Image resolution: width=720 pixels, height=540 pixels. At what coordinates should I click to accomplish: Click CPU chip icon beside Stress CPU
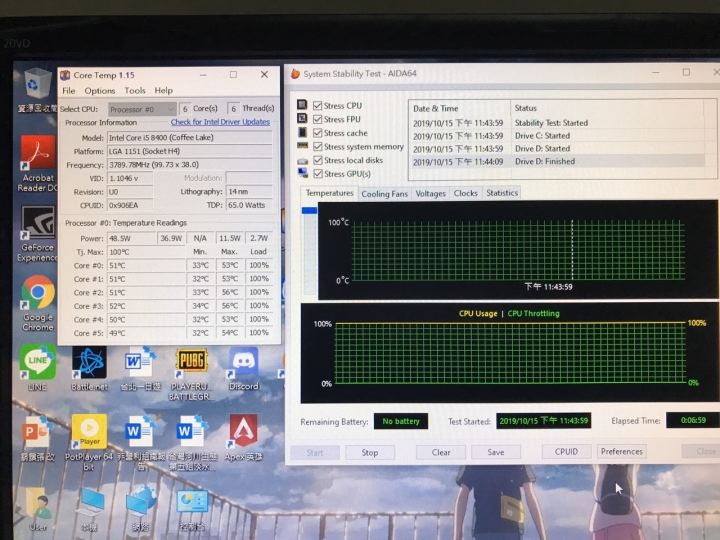[x=302, y=105]
